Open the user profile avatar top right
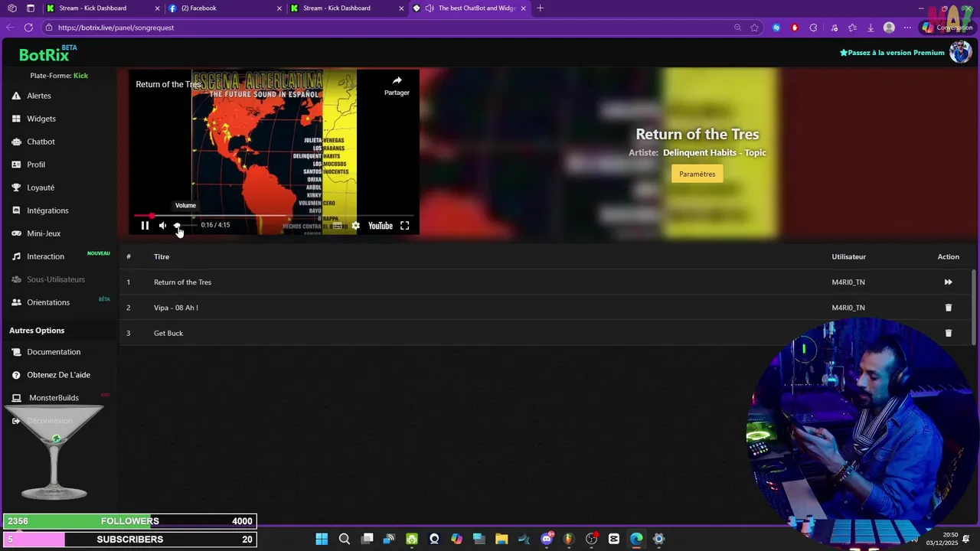This screenshot has height=551, width=980. coord(960,52)
